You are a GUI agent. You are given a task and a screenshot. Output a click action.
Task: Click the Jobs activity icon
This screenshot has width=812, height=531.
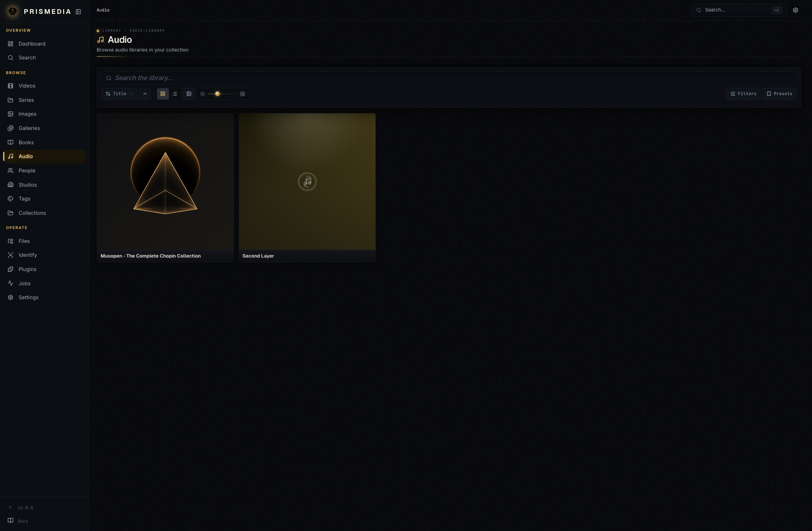click(11, 283)
